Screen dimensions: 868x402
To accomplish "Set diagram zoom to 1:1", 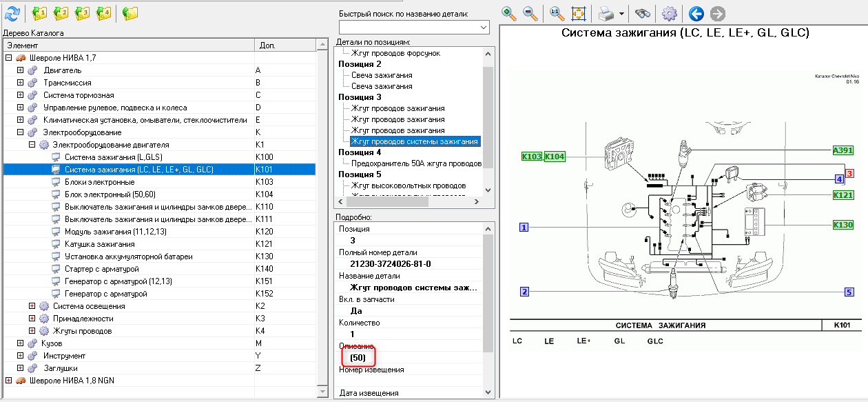I will [557, 12].
